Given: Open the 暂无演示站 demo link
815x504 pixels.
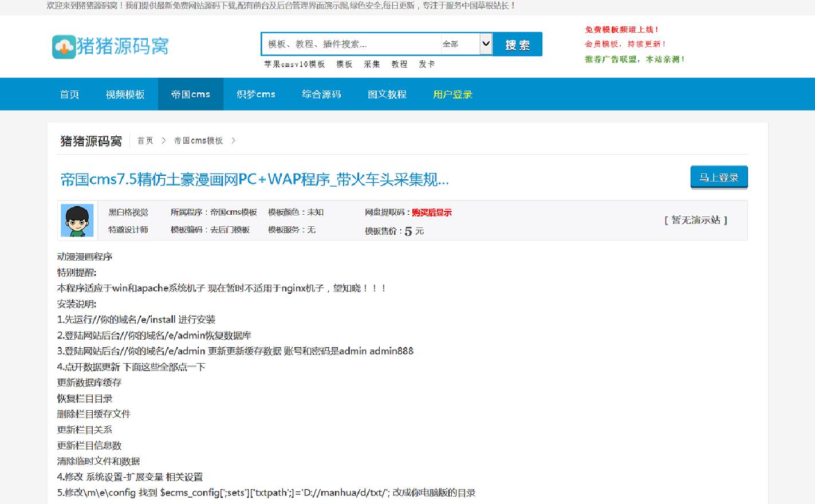Looking at the screenshot, I should coord(696,220).
